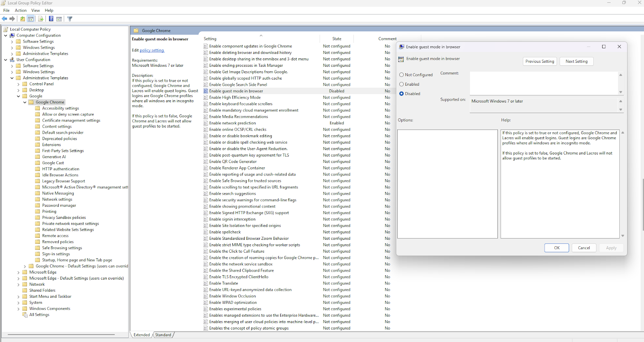Click the Cancel button

click(584, 248)
